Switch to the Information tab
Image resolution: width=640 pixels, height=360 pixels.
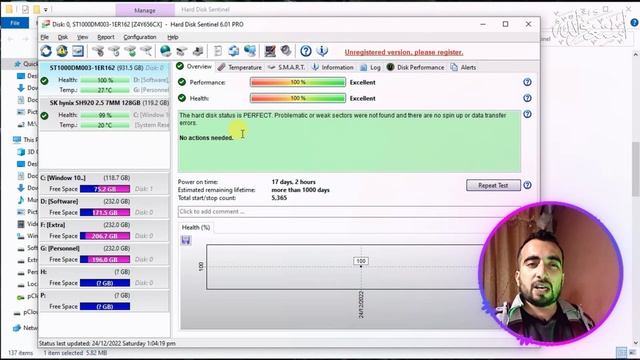tap(332, 67)
